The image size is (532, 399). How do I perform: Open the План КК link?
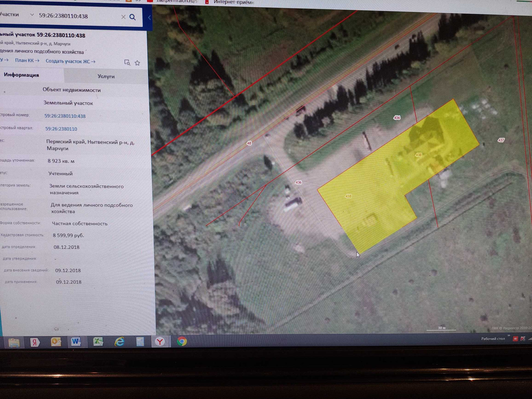(27, 60)
